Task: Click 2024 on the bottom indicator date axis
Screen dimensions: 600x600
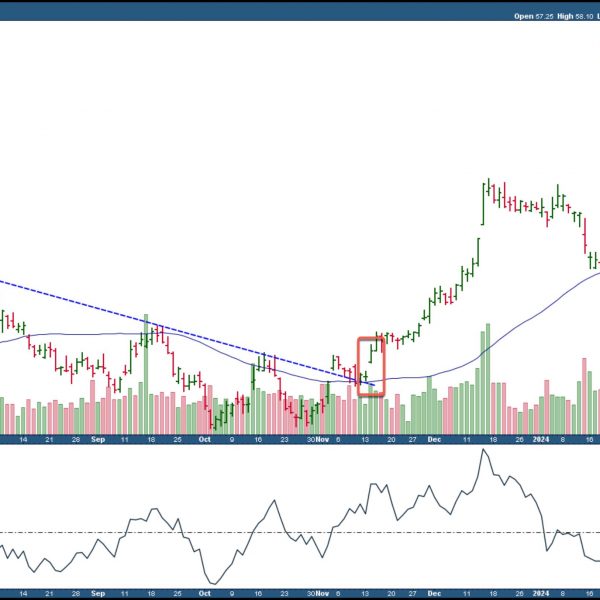Action: pyautogui.click(x=541, y=593)
